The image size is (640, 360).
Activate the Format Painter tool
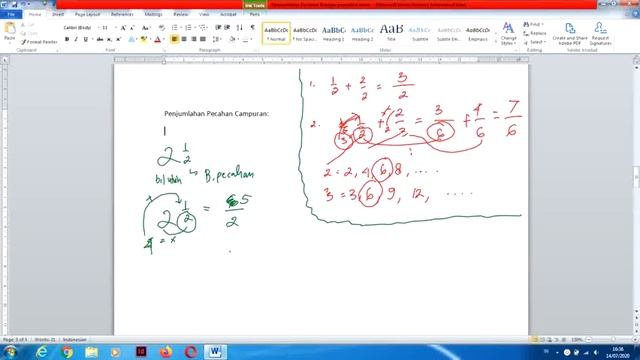tap(39, 42)
